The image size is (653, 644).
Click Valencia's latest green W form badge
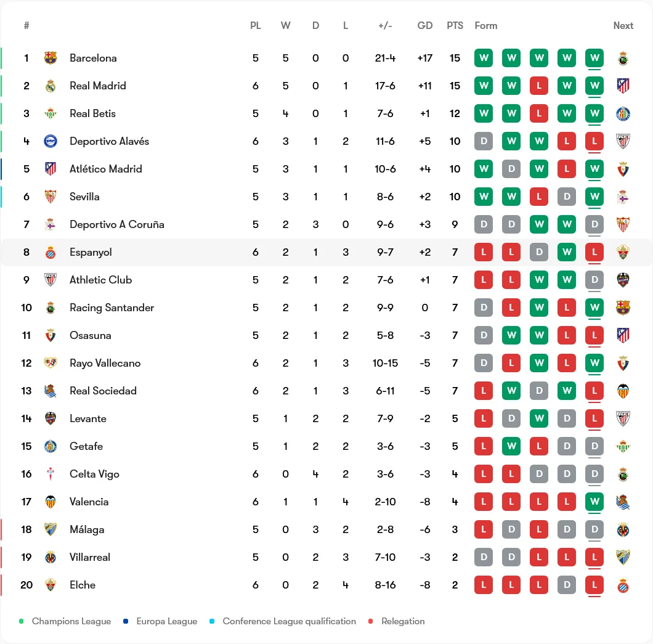pos(594,502)
